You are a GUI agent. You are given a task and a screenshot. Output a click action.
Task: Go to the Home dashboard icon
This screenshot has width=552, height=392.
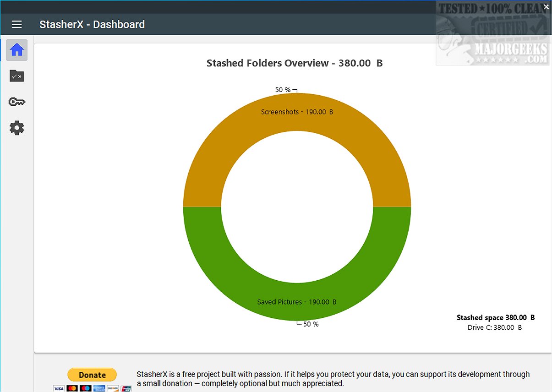(x=17, y=50)
